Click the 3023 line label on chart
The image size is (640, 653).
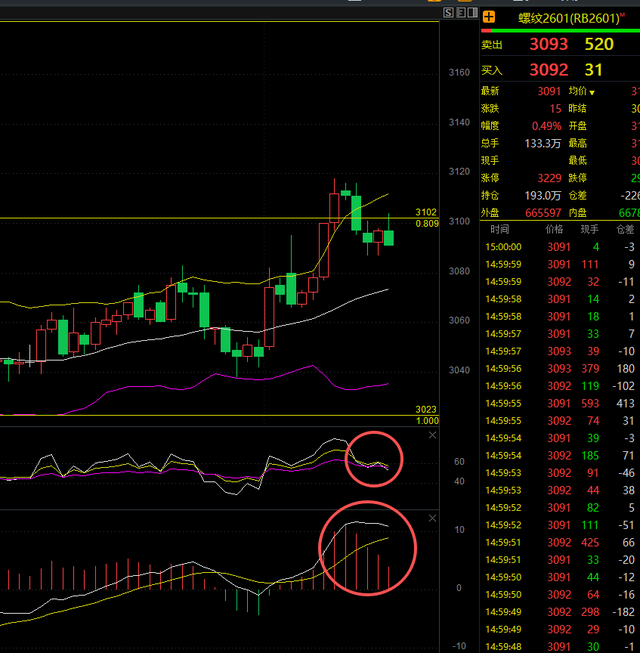pos(426,409)
